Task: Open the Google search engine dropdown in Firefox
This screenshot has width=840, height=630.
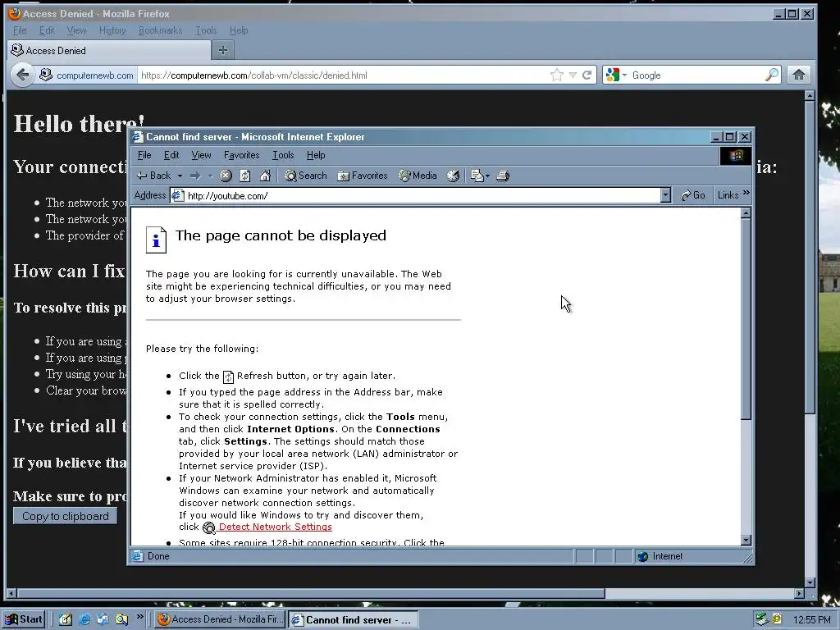Action: pyautogui.click(x=616, y=75)
